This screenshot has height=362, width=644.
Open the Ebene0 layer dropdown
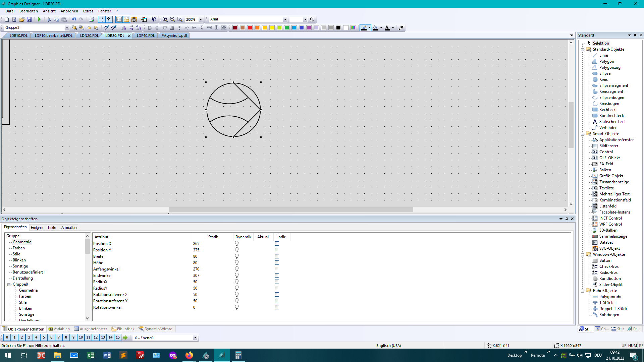pos(195,338)
